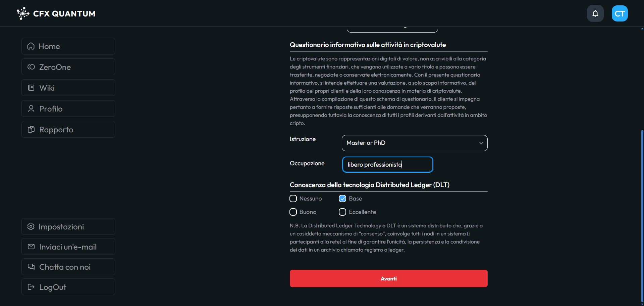This screenshot has height=306, width=644.
Task: Click the Home house icon
Action: point(31,46)
